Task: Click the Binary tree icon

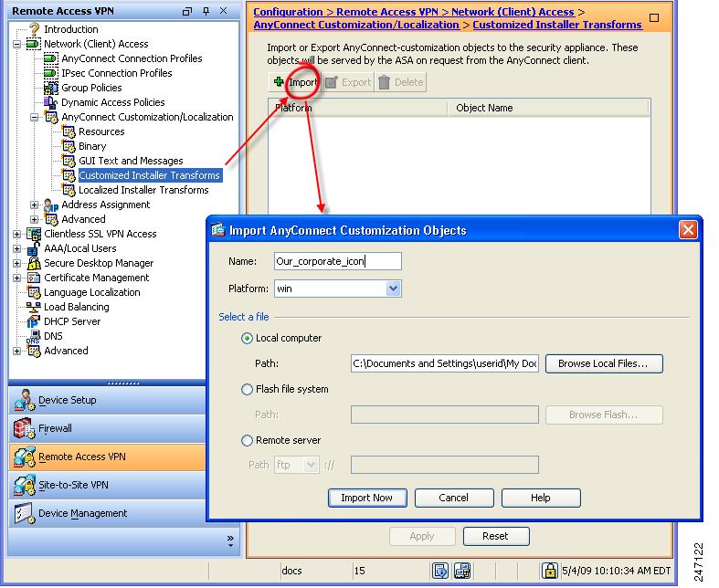Action: click(x=69, y=147)
